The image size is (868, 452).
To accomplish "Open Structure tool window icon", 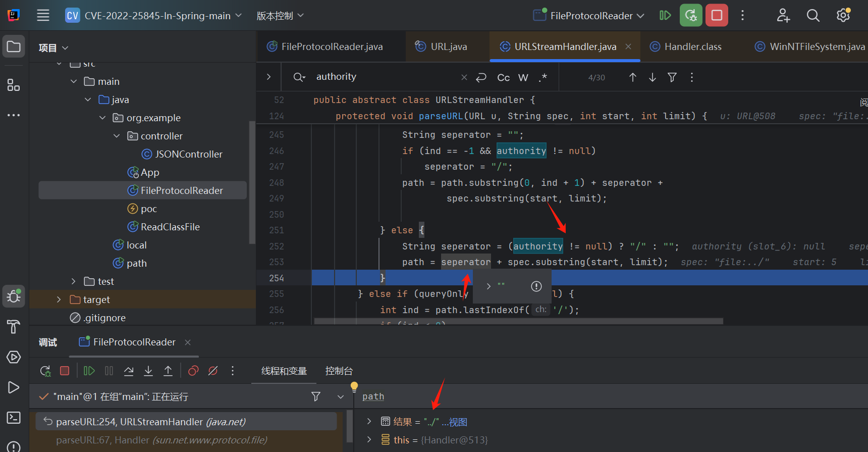I will (x=14, y=85).
